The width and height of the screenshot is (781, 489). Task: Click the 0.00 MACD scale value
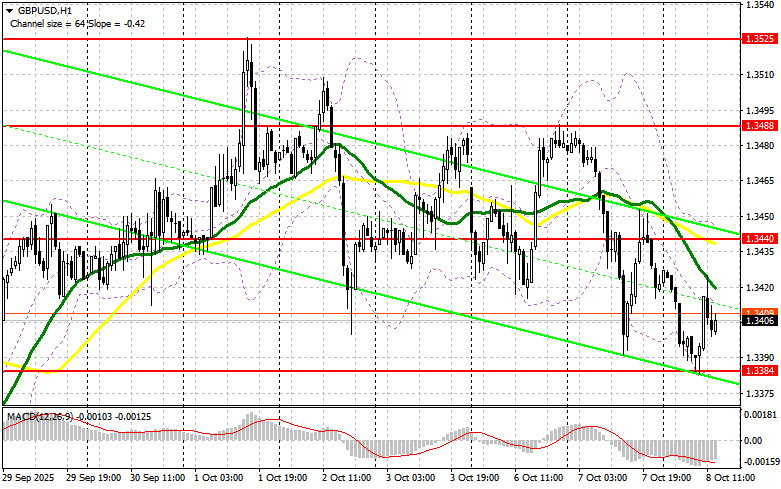(x=753, y=441)
